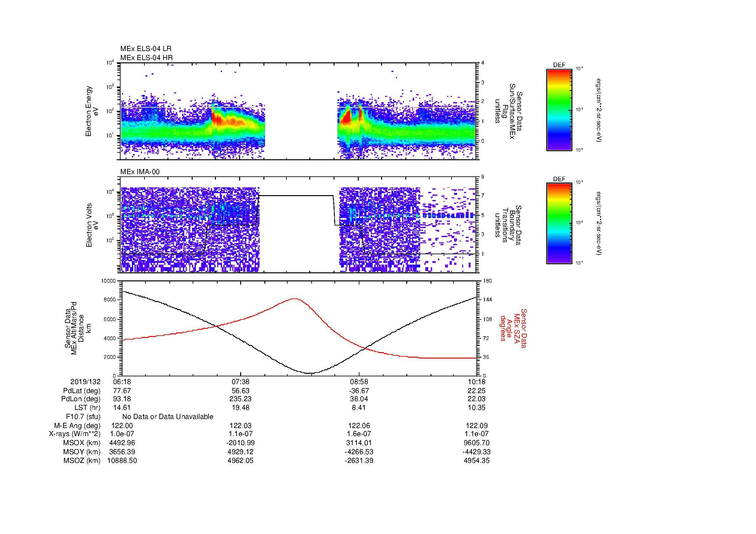Click the 'MSOZ (km)' row label
This screenshot has width=756, height=534.
tap(82, 461)
